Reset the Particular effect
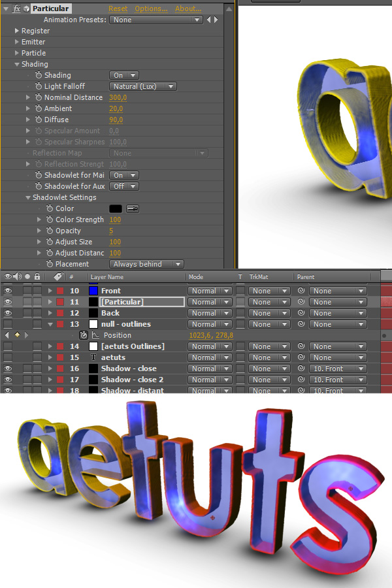 (x=118, y=8)
